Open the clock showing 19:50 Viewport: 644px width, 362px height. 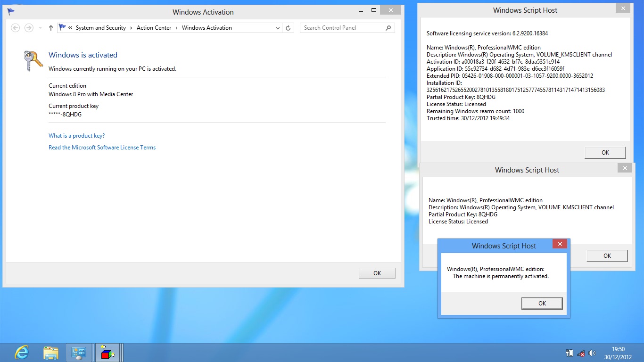(x=618, y=353)
